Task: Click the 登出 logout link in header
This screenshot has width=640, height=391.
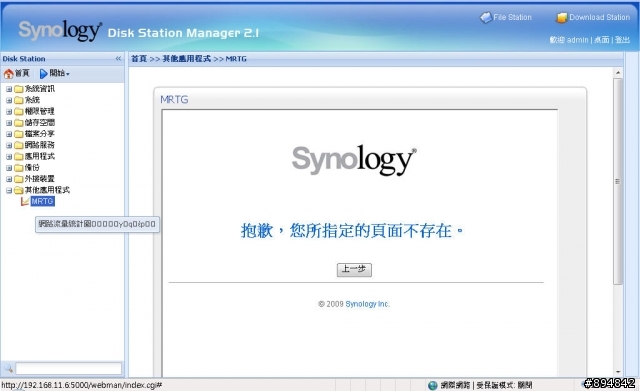Action: coord(622,40)
